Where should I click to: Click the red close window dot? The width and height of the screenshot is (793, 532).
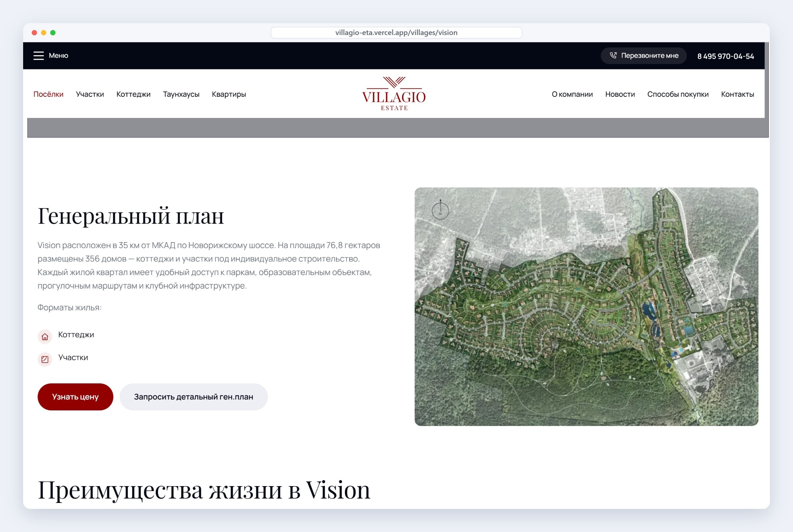[34, 33]
